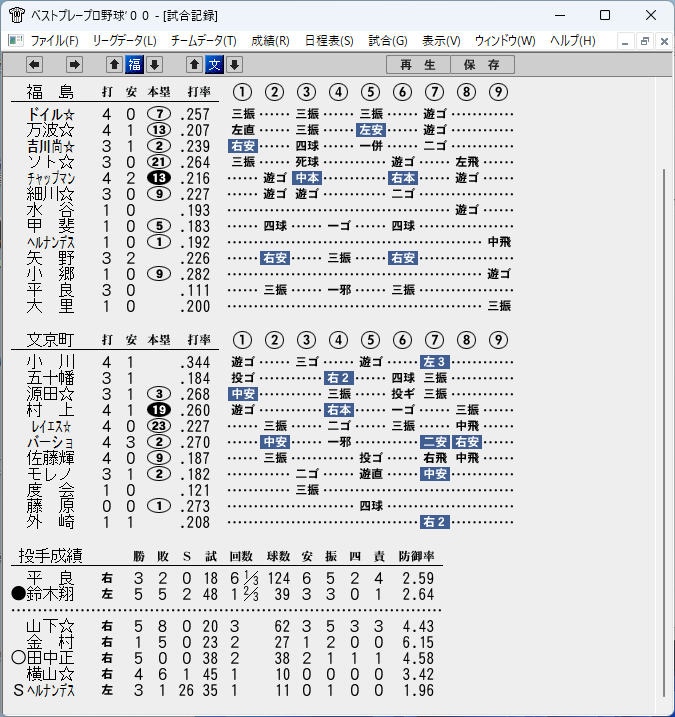Select the blue 福 team icon
Viewport: 675px width, 717px height.
pyautogui.click(x=134, y=65)
